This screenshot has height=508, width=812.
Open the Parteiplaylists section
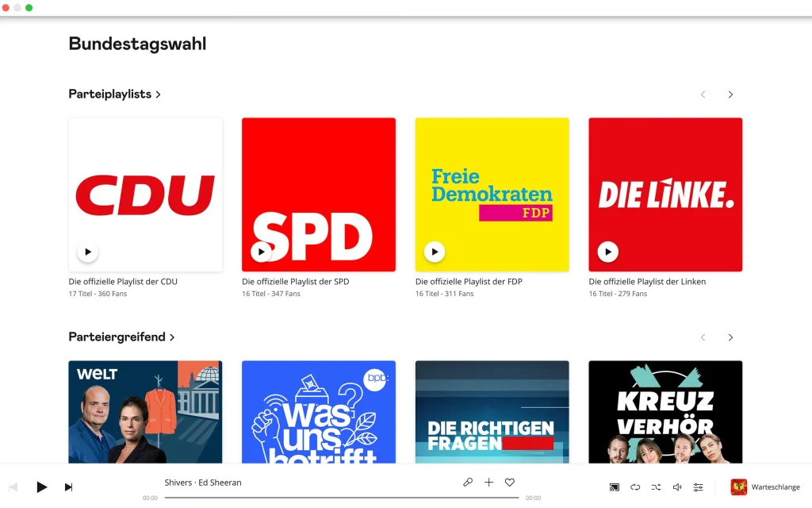pos(114,94)
